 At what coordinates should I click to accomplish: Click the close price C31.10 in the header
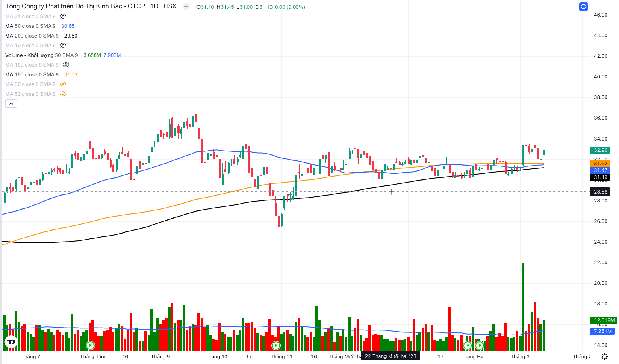pyautogui.click(x=264, y=7)
